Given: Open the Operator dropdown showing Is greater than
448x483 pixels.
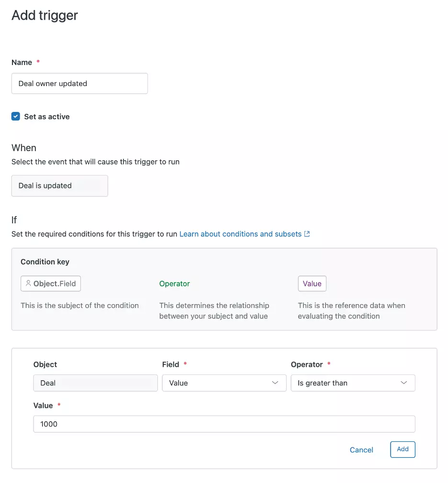Looking at the screenshot, I should click(353, 383).
